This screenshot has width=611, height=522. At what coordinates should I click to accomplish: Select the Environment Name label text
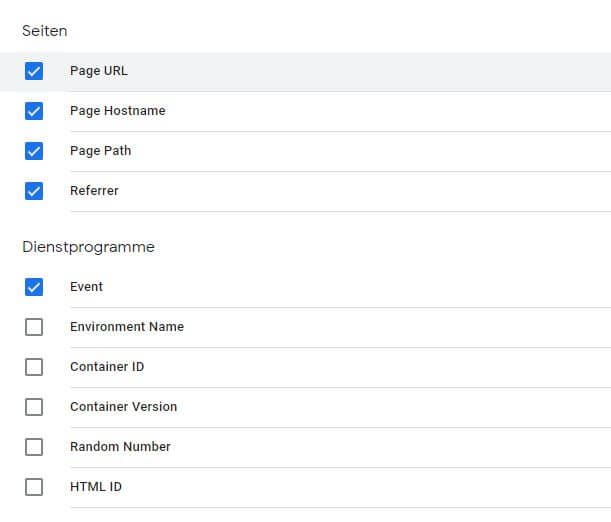(126, 327)
